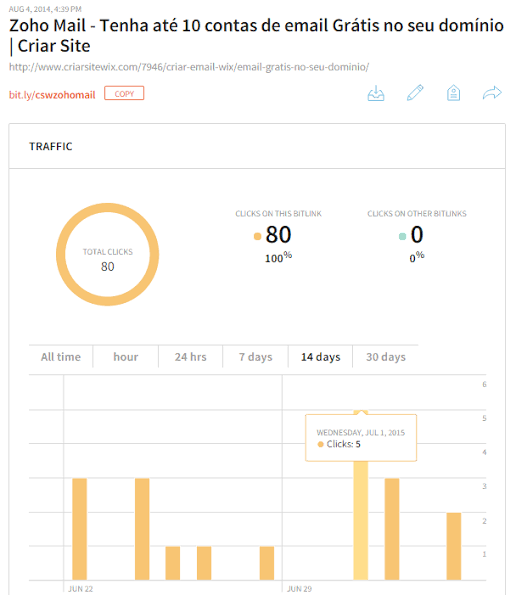
Task: Select the All time tab
Action: coord(61,357)
